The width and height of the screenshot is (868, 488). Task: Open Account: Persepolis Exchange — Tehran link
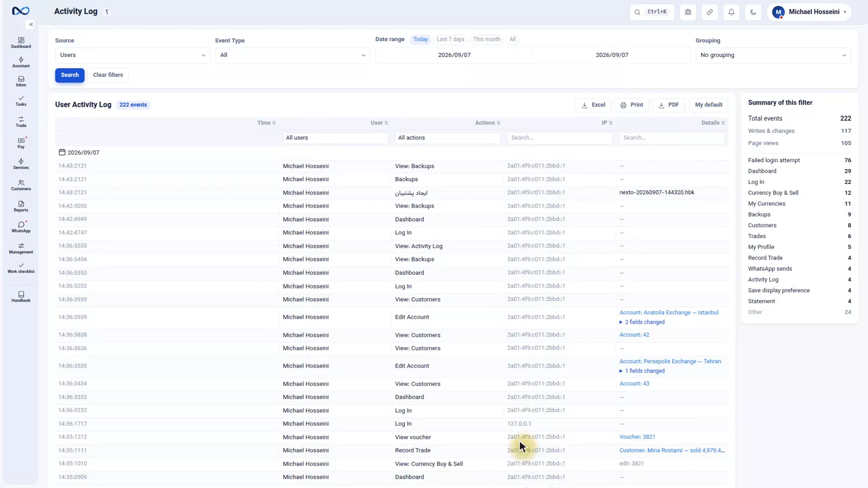670,362
